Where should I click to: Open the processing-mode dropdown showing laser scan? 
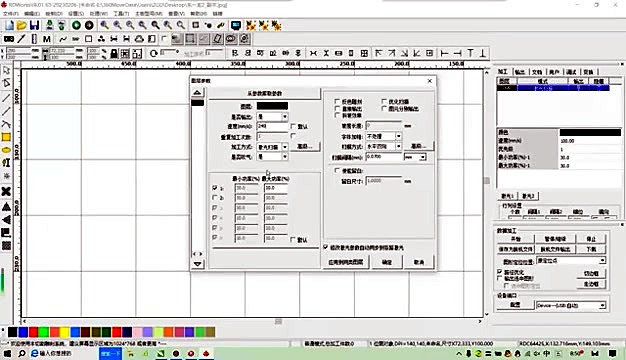pos(285,147)
